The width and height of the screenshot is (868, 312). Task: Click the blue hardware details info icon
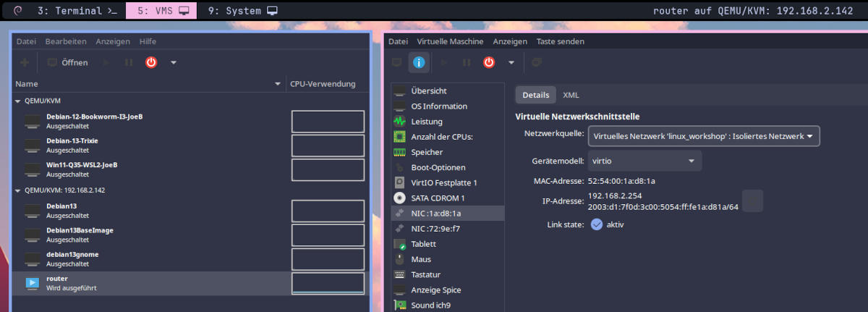pos(418,62)
